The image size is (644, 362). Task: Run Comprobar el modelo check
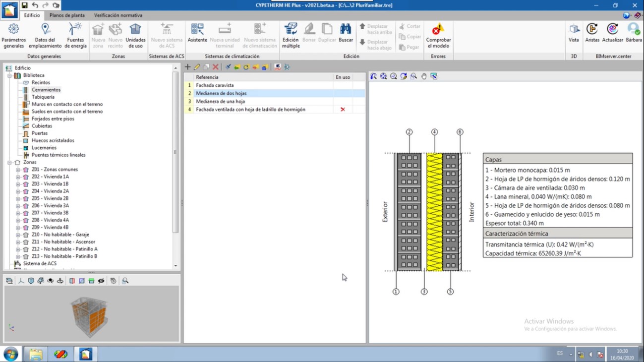tap(438, 36)
